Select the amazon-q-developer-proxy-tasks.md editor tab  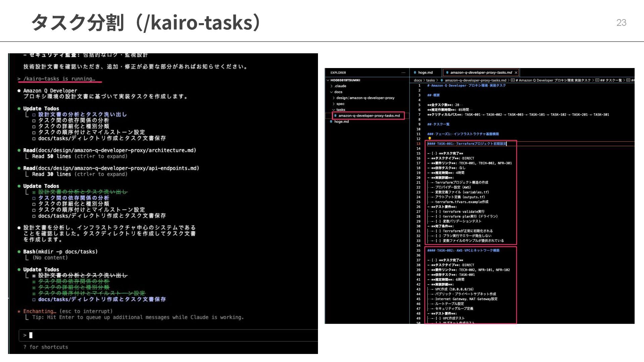(x=481, y=72)
